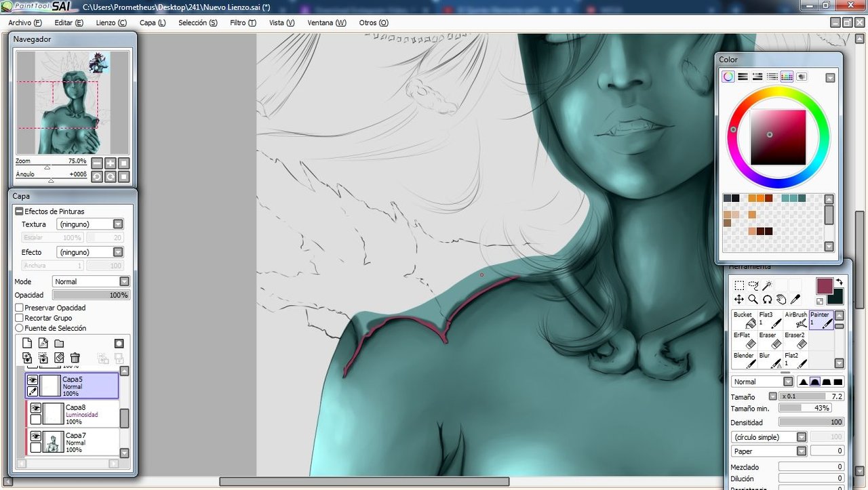868x490 pixels.
Task: Open the Lienzo menu
Action: click(111, 22)
